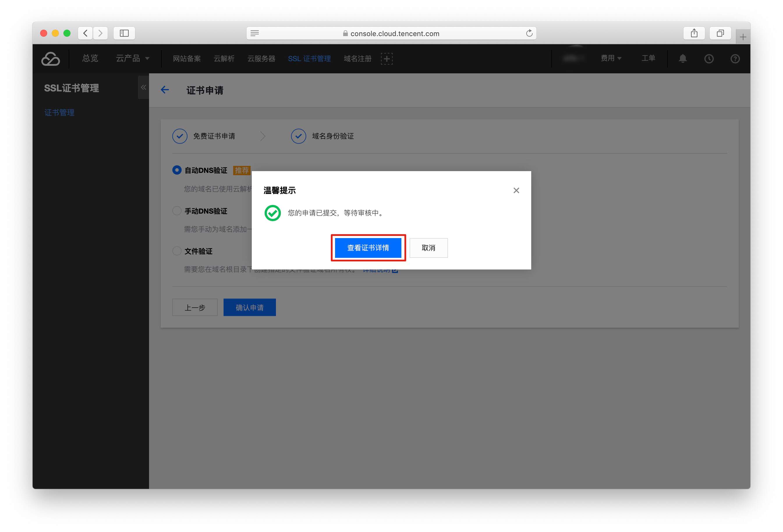Click the 证书申请 page title
The image size is (783, 532).
(205, 90)
